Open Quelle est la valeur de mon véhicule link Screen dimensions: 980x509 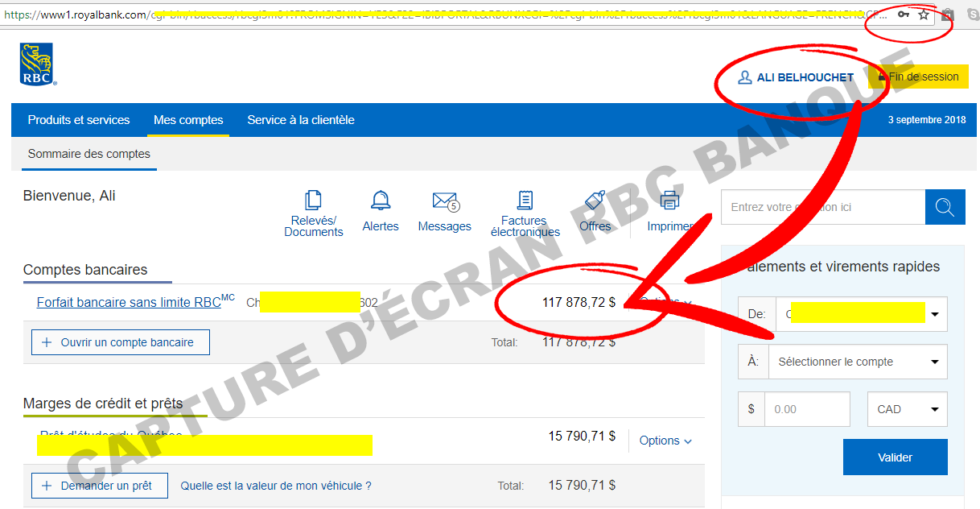tap(276, 486)
